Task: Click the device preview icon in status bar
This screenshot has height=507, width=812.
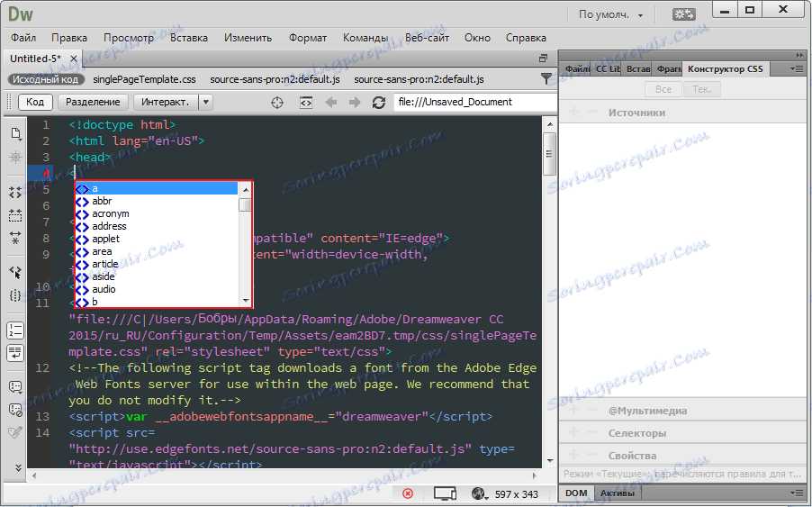Action: (445, 494)
